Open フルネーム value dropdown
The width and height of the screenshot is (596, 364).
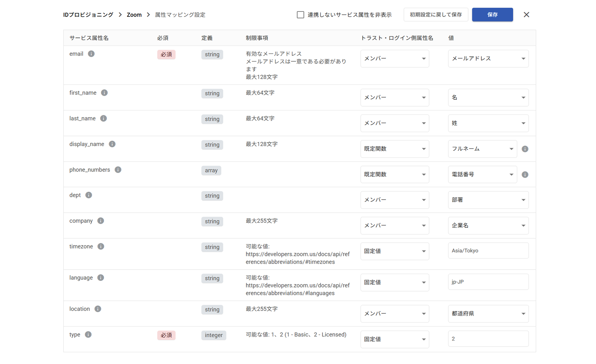482,149
